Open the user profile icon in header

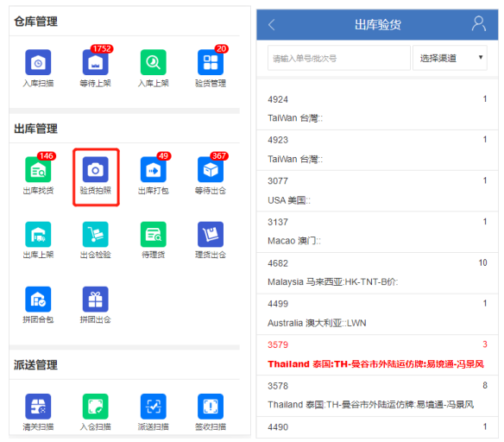coord(479,24)
